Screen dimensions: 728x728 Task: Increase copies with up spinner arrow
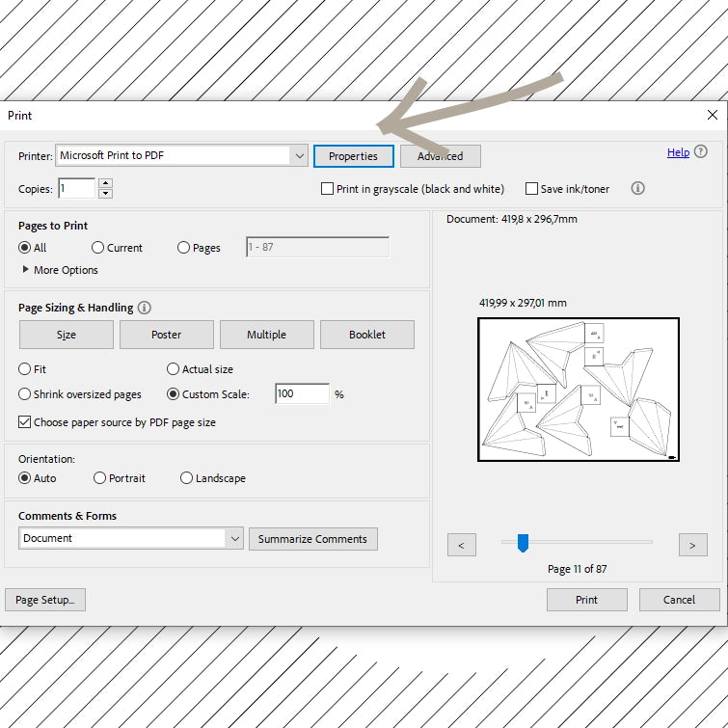click(x=105, y=183)
